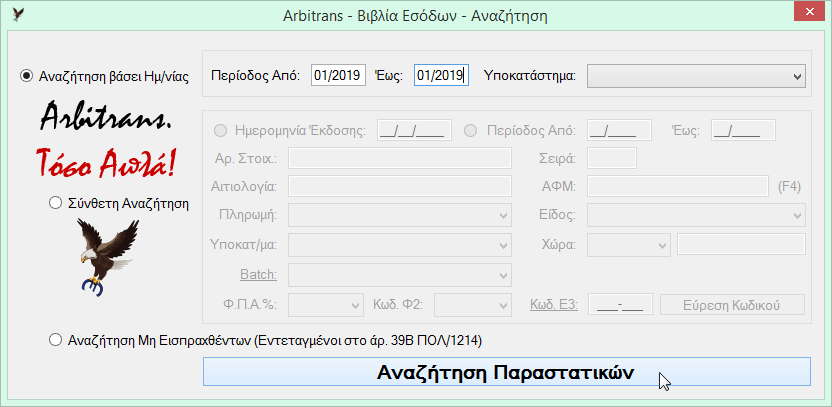Click the Έως field showing 01/2019
The image size is (832, 407).
click(x=441, y=76)
